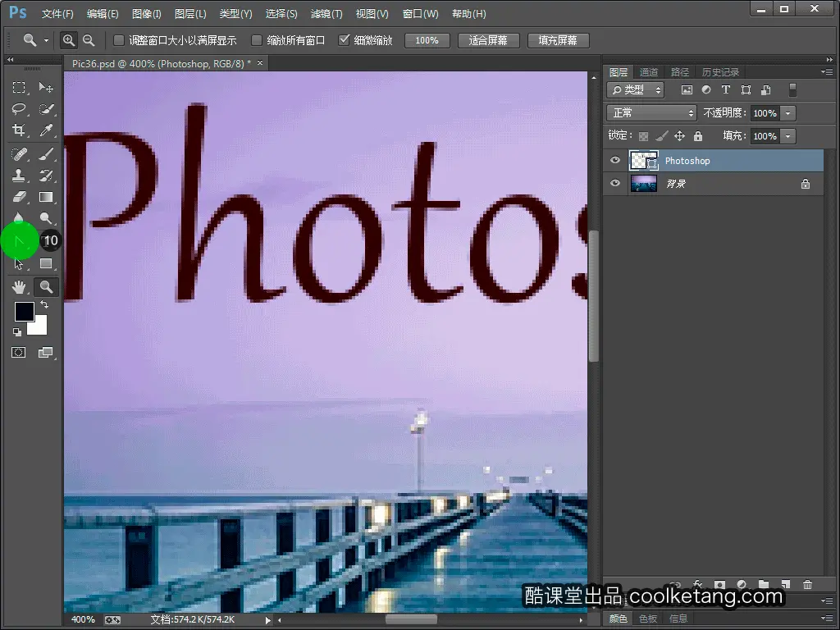Filter for pixel layers
This screenshot has width=840, height=630.
pos(687,90)
